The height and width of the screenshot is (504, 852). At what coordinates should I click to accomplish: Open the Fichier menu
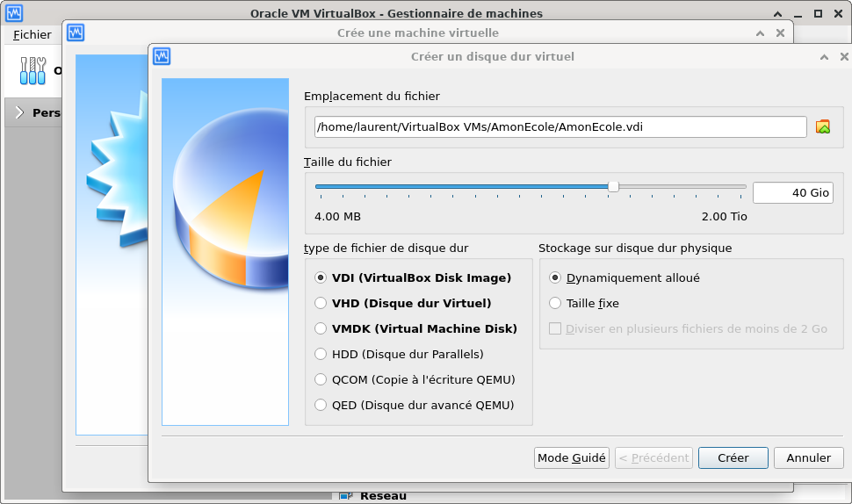[x=32, y=35]
